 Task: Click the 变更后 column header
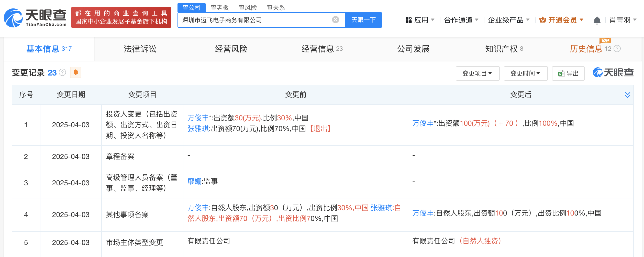(521, 95)
